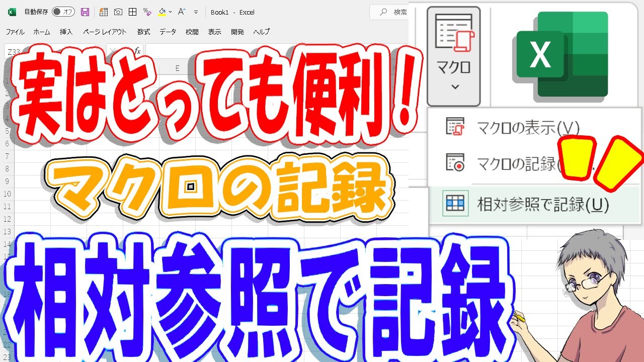Switch to the 挿入 tab
The width and height of the screenshot is (644, 362).
click(x=66, y=32)
